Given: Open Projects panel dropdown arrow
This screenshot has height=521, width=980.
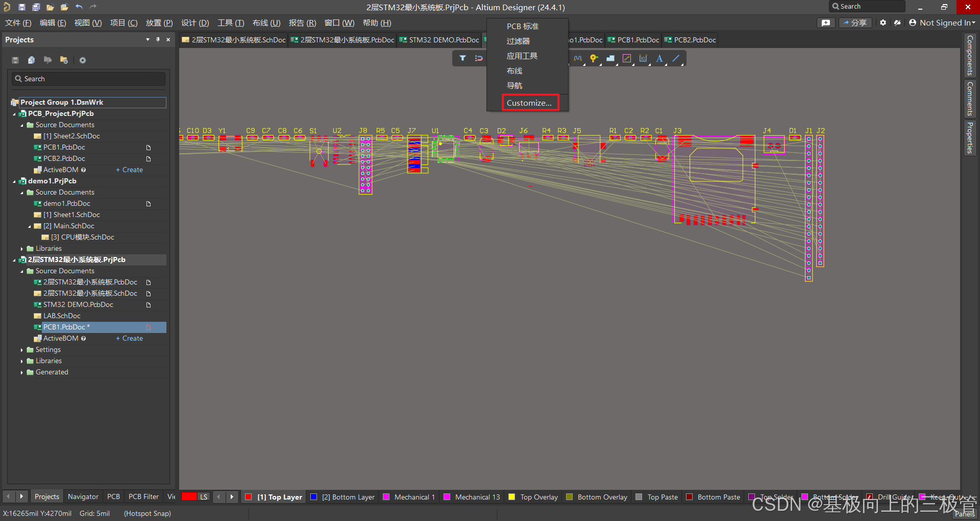Looking at the screenshot, I should (x=148, y=39).
